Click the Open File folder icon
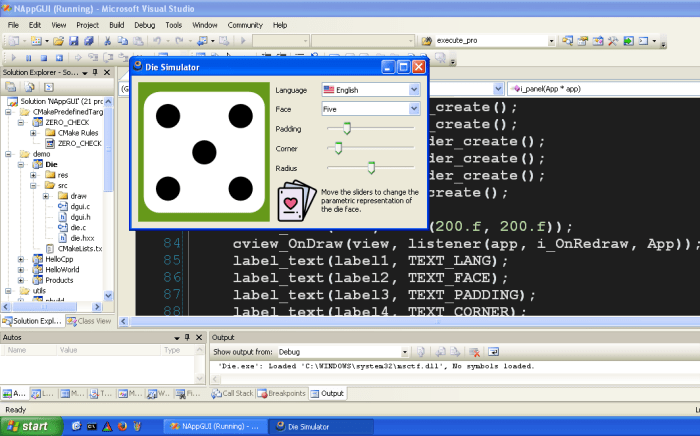This screenshot has height=436, width=700. click(x=59, y=41)
